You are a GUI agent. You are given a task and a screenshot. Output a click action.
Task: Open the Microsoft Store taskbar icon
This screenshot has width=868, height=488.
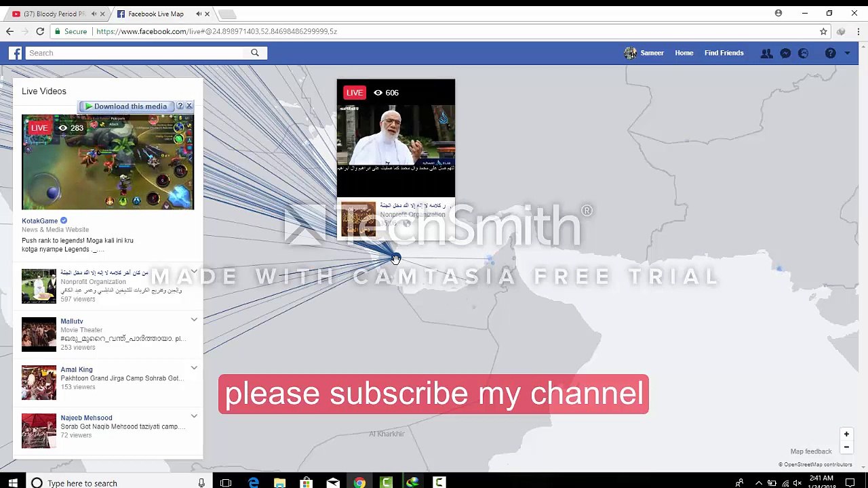306,483
